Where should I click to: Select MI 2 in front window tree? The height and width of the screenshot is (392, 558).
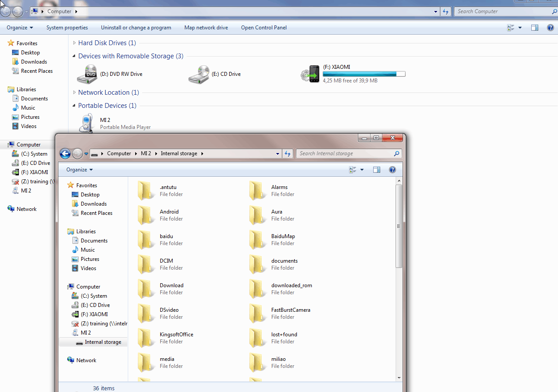pos(86,333)
